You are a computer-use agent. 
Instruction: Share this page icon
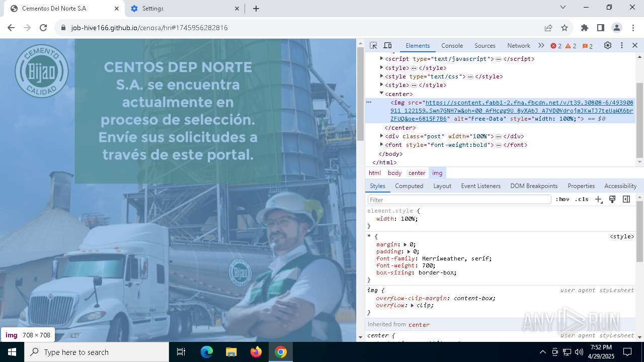[548, 28]
